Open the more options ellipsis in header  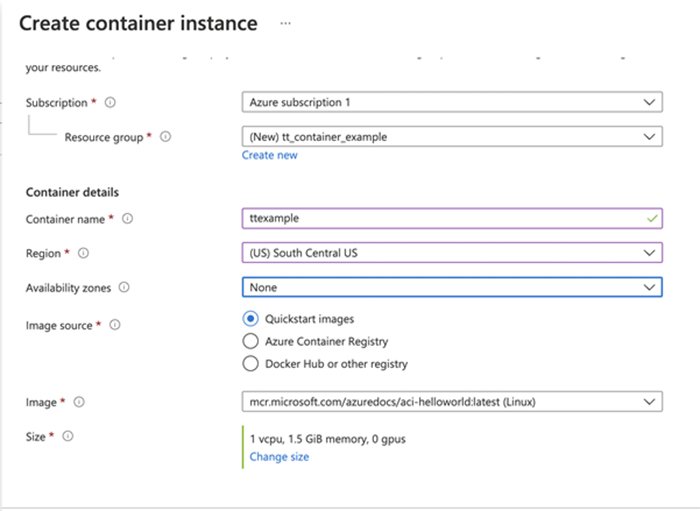[x=285, y=23]
